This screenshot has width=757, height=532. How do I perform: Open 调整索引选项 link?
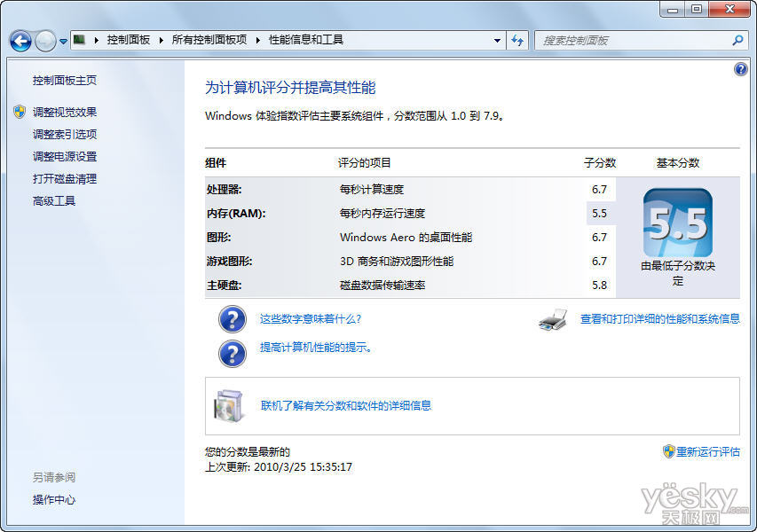click(65, 134)
